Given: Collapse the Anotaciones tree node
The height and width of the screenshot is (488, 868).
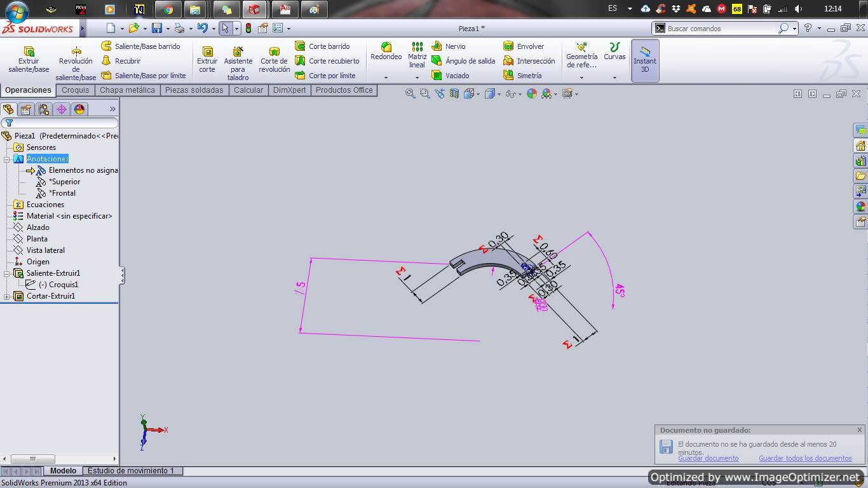Looking at the screenshot, I should tap(7, 159).
